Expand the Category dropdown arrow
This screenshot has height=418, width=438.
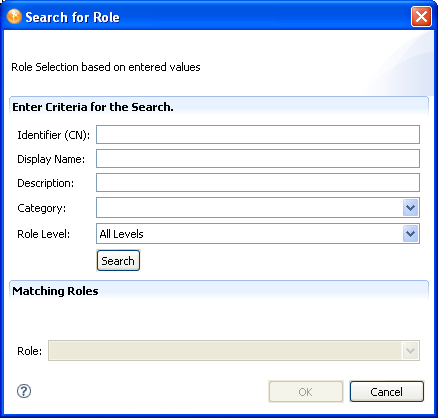click(410, 208)
